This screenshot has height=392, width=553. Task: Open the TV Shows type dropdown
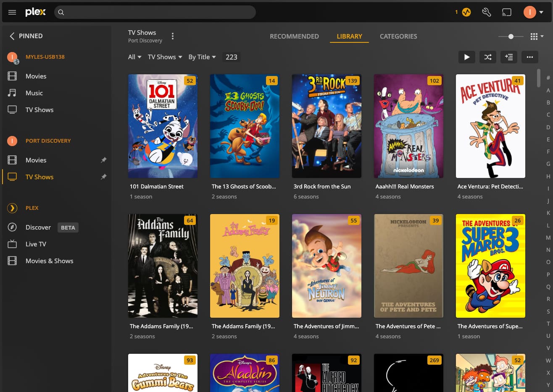click(165, 57)
